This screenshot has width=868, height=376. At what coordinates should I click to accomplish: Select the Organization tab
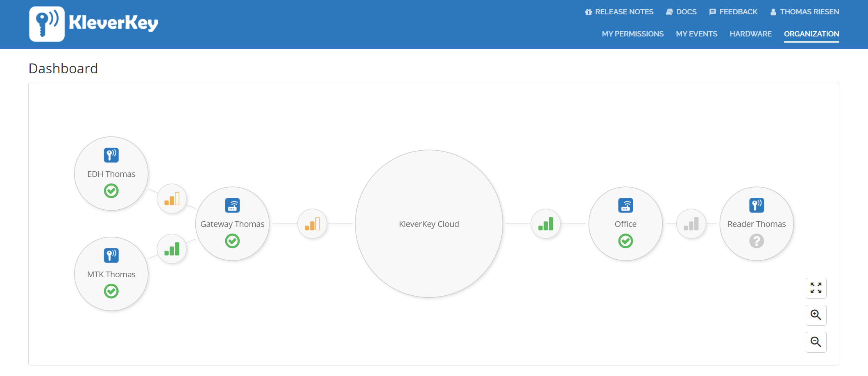[811, 34]
